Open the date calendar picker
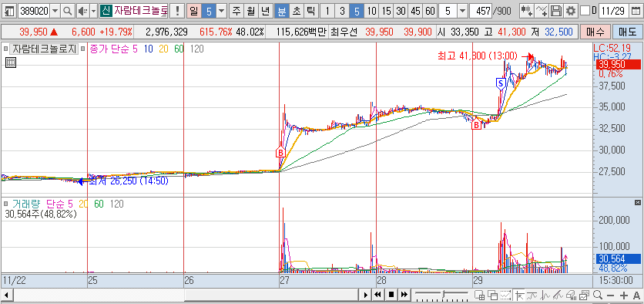The image size is (644, 304). point(636,11)
